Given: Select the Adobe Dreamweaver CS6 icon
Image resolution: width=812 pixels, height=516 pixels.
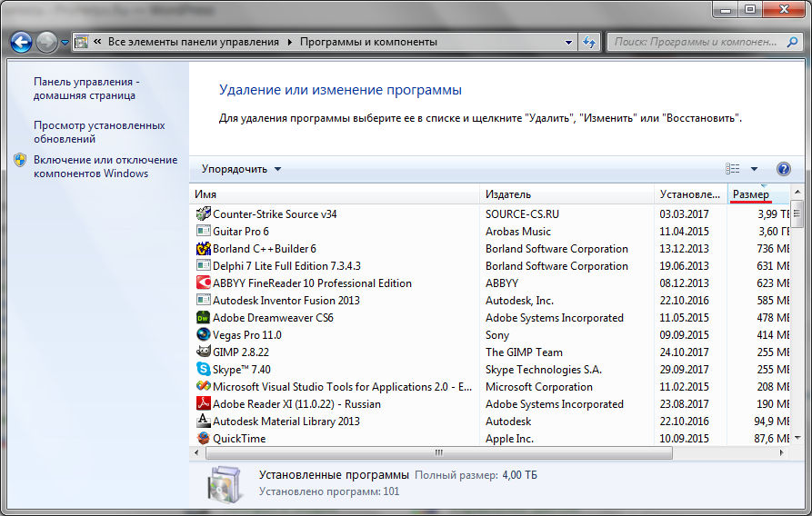Looking at the screenshot, I should (204, 318).
